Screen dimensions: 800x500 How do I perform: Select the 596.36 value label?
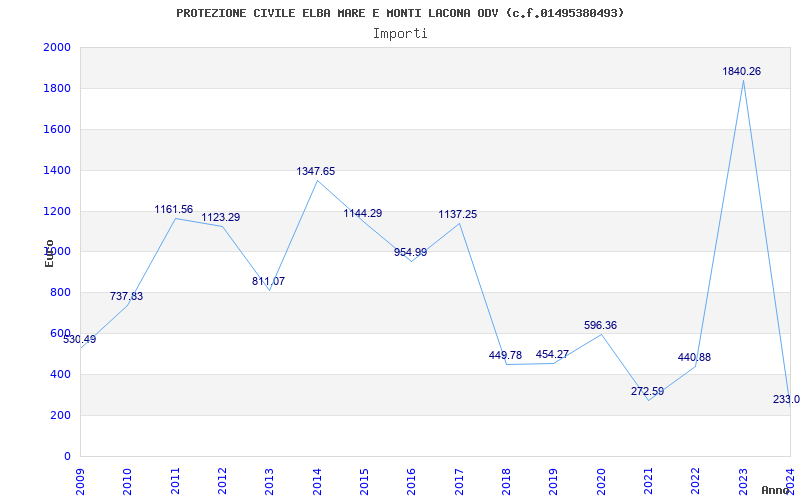click(x=601, y=325)
